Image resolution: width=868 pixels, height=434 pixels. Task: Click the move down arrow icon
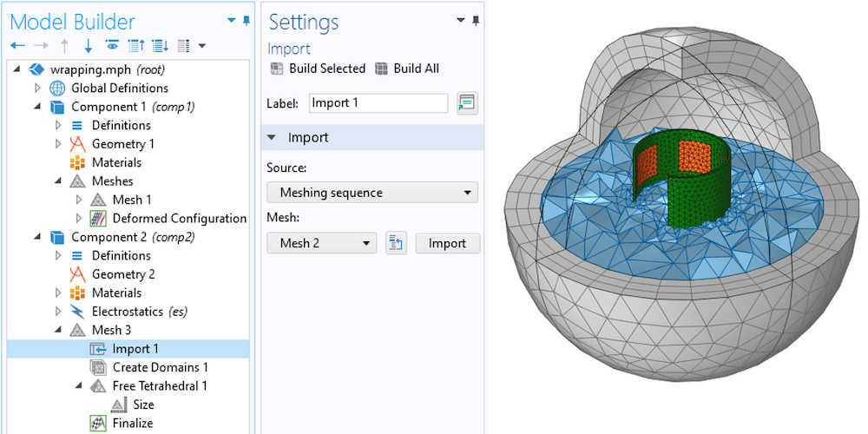point(88,46)
